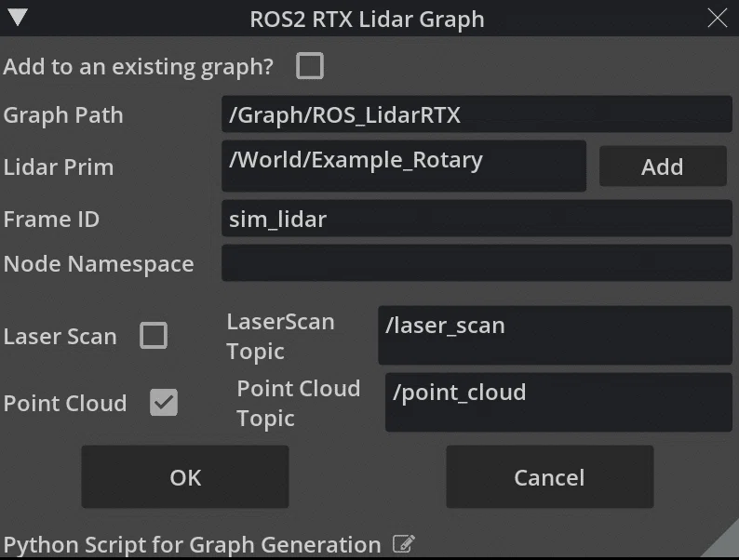This screenshot has height=560, width=739.
Task: Click the Lidar Prim path field
Action: (x=404, y=166)
